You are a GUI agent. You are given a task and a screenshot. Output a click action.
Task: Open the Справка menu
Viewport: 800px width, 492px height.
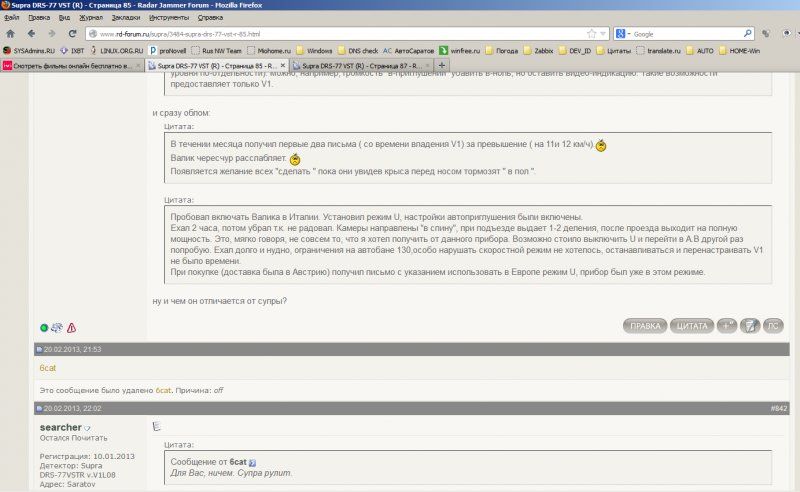point(210,18)
